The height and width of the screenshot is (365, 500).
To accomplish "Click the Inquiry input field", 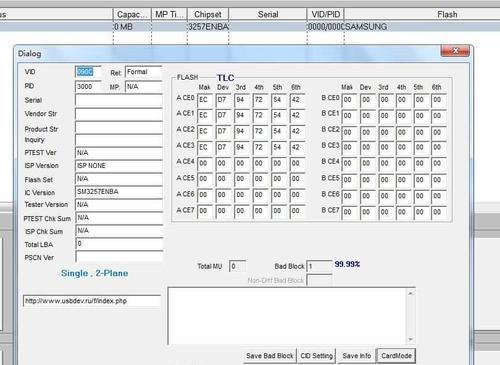I will [119, 140].
